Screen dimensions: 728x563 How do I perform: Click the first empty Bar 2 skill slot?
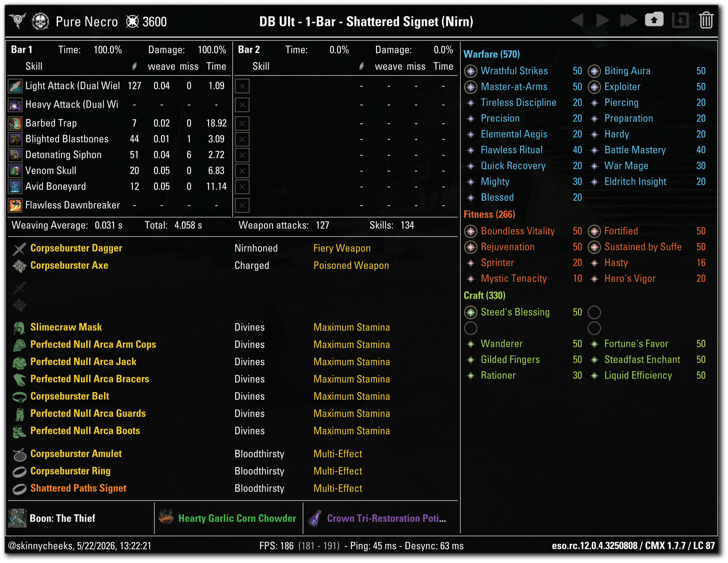tap(242, 86)
